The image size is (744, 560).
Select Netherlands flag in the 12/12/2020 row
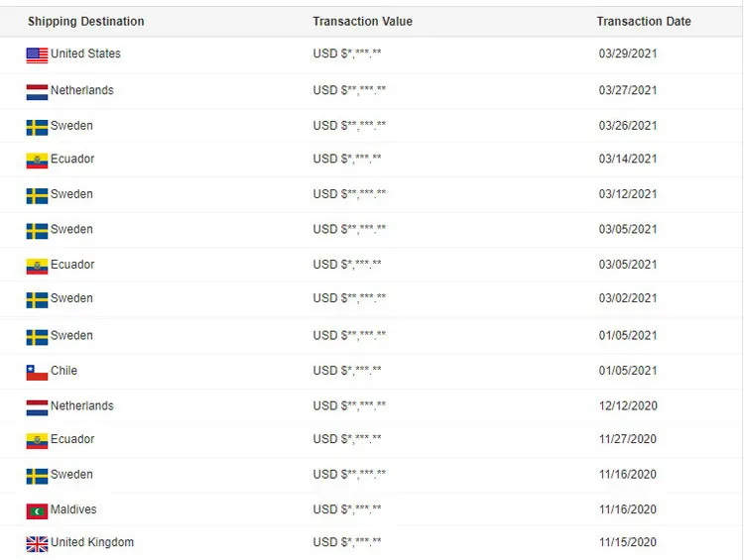[37, 407]
